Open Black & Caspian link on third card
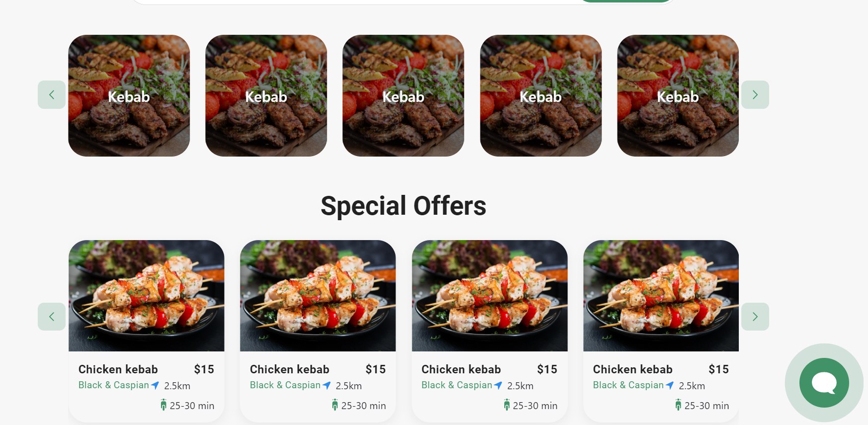The image size is (868, 425). pyautogui.click(x=457, y=385)
